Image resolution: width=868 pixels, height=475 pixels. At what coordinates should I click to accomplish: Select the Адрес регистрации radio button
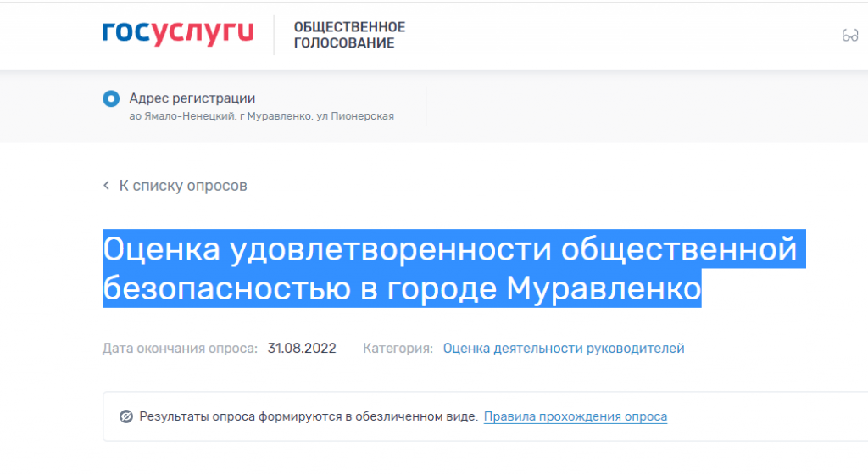[x=111, y=98]
